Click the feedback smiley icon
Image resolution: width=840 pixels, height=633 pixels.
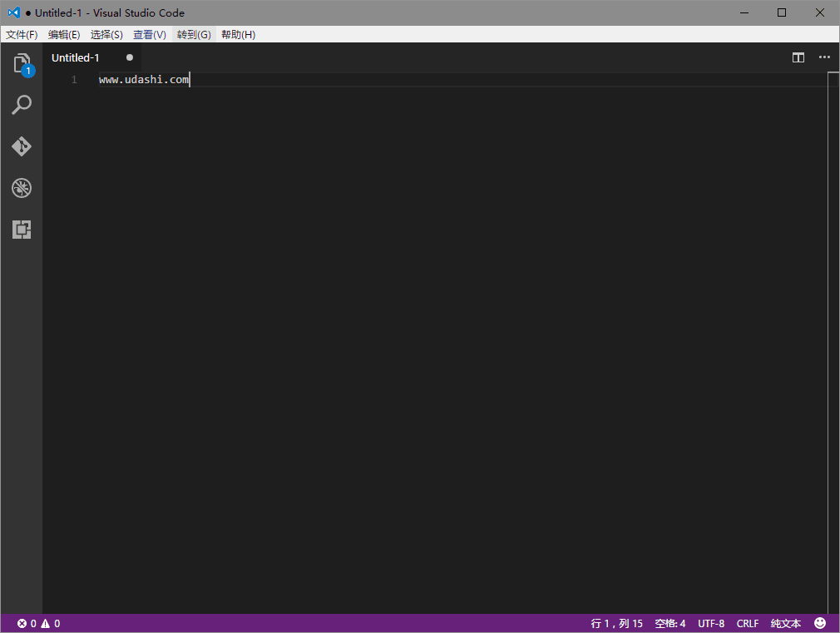[820, 623]
